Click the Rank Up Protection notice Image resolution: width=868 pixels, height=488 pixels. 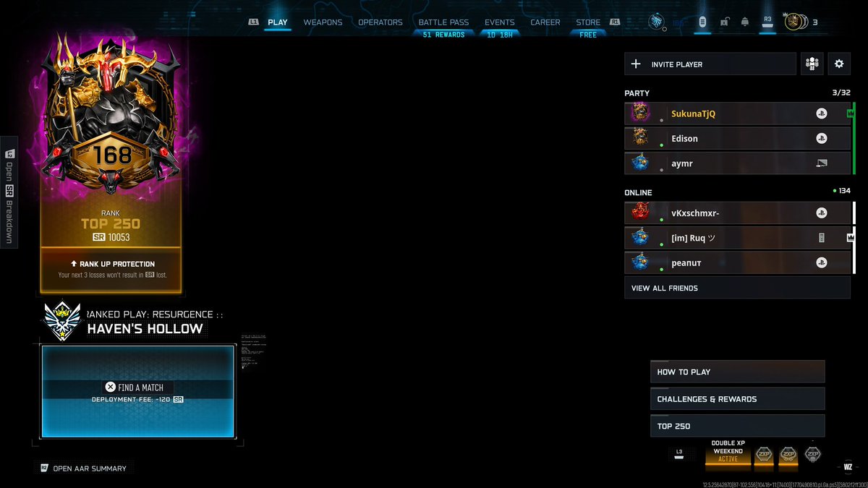pyautogui.click(x=111, y=269)
